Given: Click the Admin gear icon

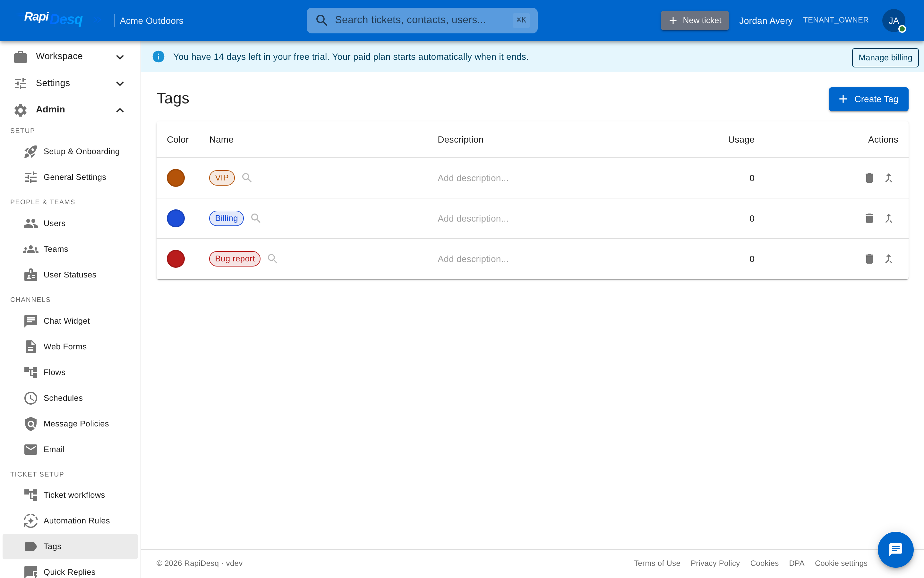Looking at the screenshot, I should (x=21, y=110).
